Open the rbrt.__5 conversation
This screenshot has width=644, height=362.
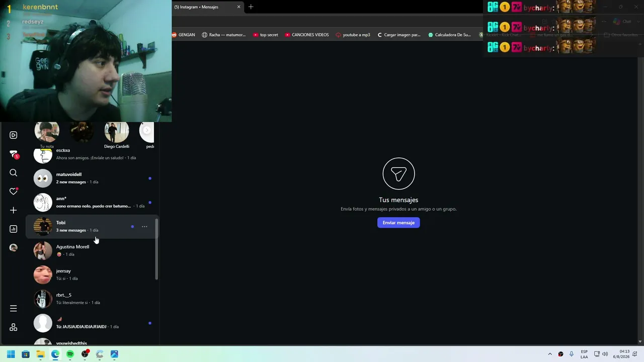click(x=93, y=299)
